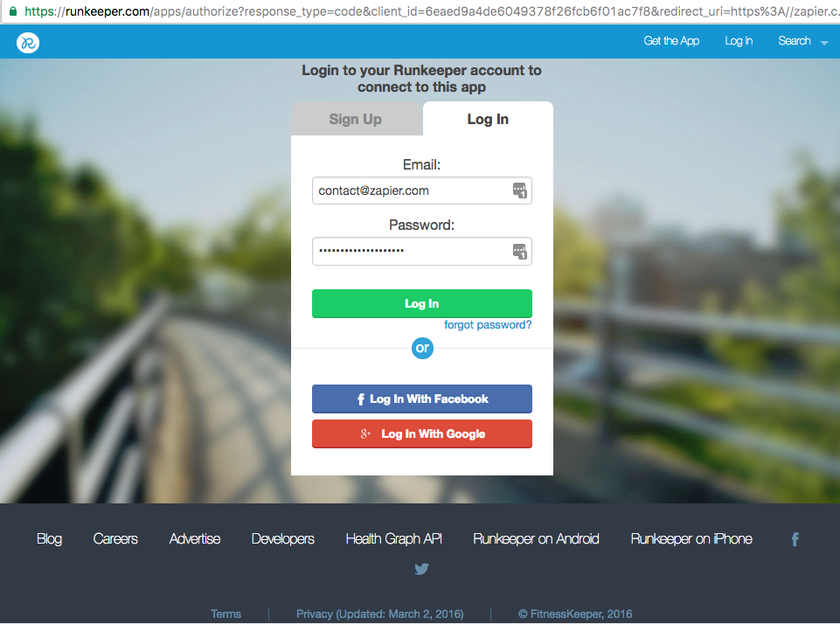
Task: Click Search in the top navigation
Action: [795, 41]
